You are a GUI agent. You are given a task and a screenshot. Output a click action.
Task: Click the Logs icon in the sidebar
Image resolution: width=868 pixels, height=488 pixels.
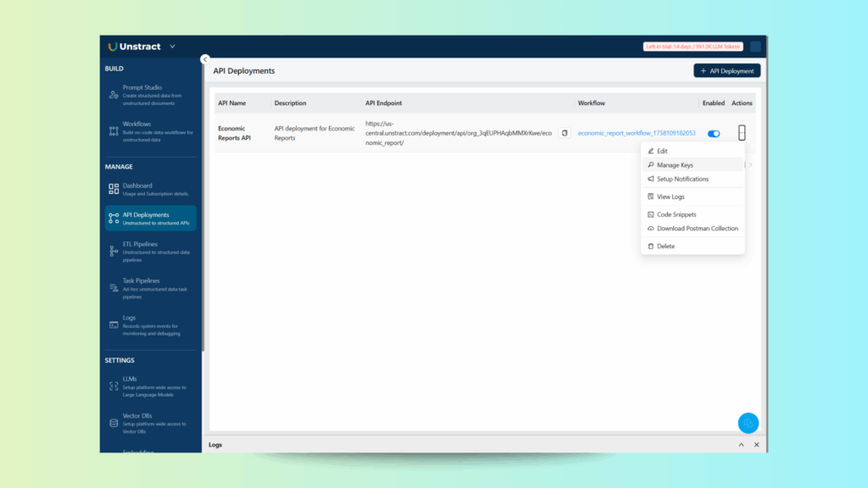(114, 324)
